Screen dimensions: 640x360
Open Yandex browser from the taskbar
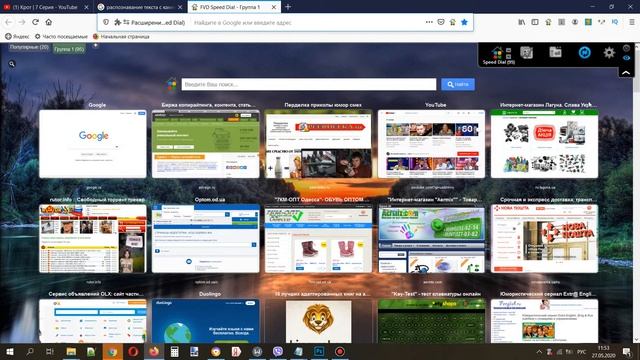click(236, 351)
